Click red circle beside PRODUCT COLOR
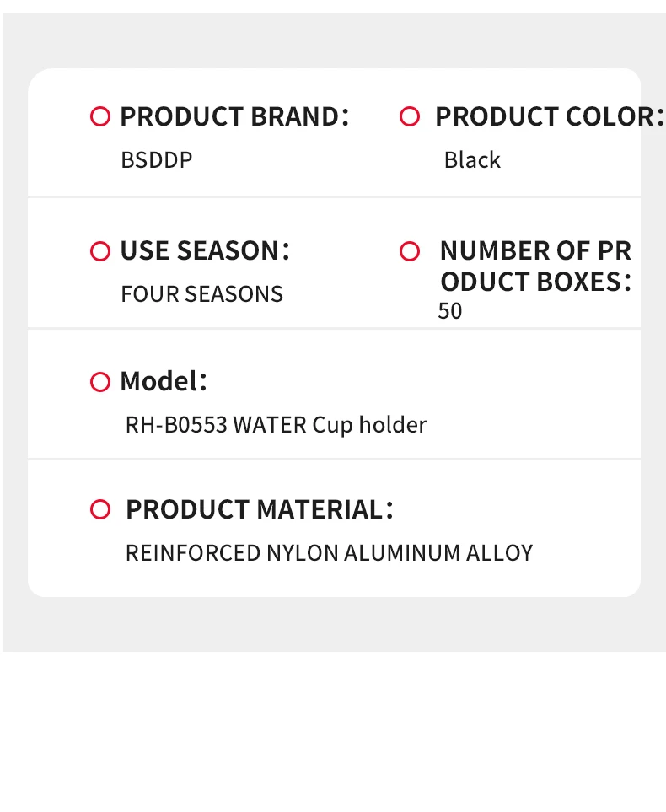Viewport: 666px width, 812px height. pyautogui.click(x=410, y=116)
